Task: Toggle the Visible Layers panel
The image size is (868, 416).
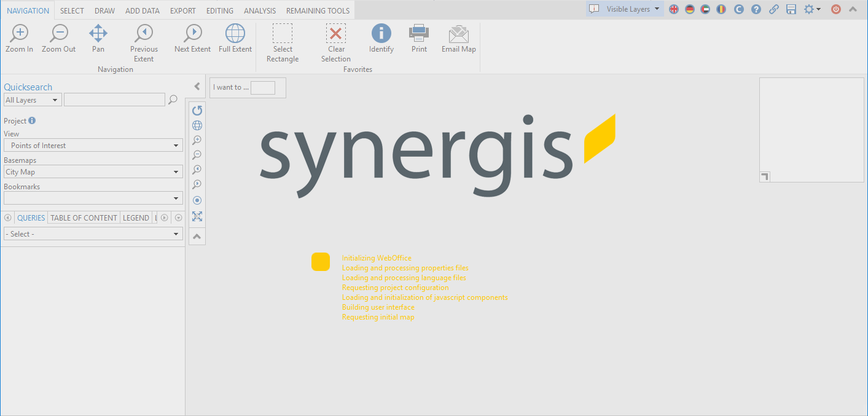Action: pos(624,9)
